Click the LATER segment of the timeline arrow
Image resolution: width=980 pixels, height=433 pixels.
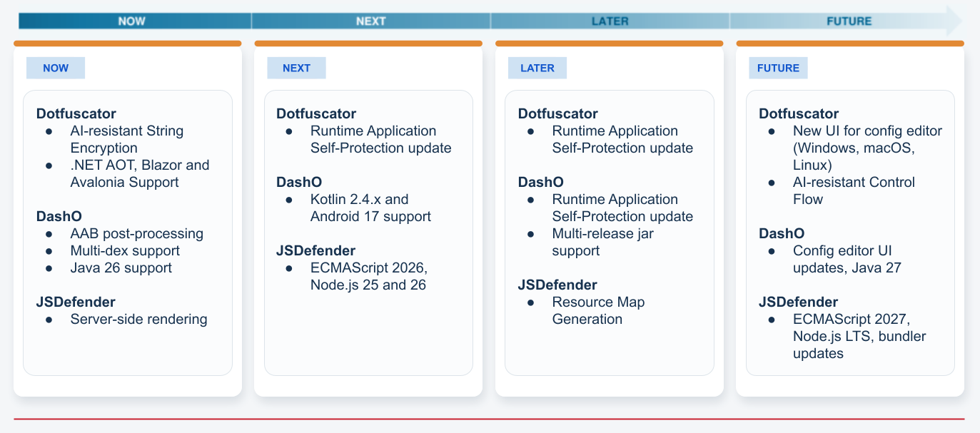point(610,21)
